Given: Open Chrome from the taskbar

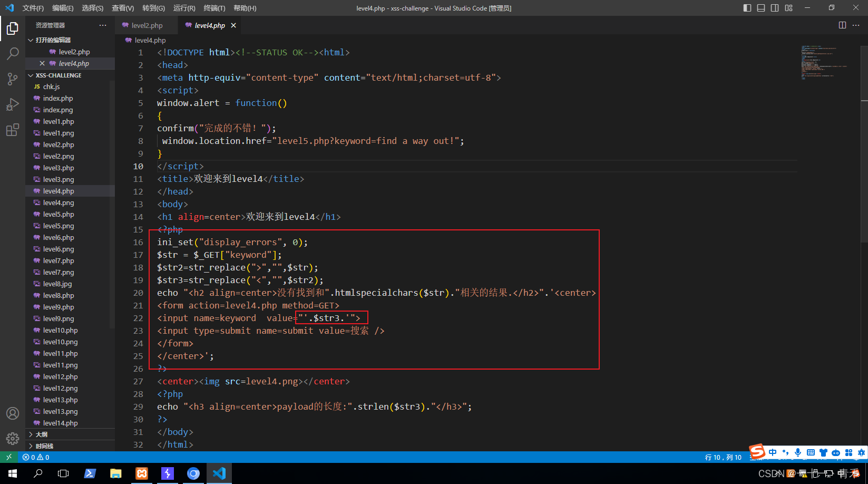Looking at the screenshot, I should pos(193,473).
